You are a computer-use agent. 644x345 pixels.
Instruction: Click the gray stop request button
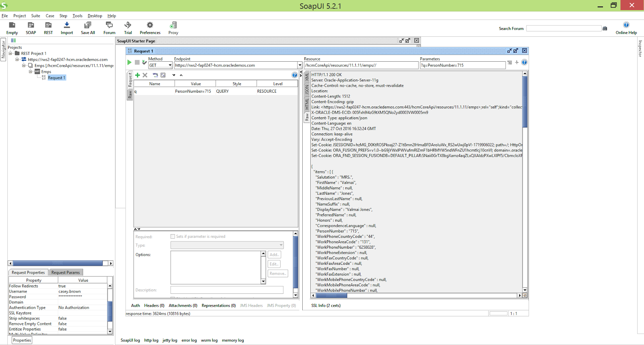[137, 62]
